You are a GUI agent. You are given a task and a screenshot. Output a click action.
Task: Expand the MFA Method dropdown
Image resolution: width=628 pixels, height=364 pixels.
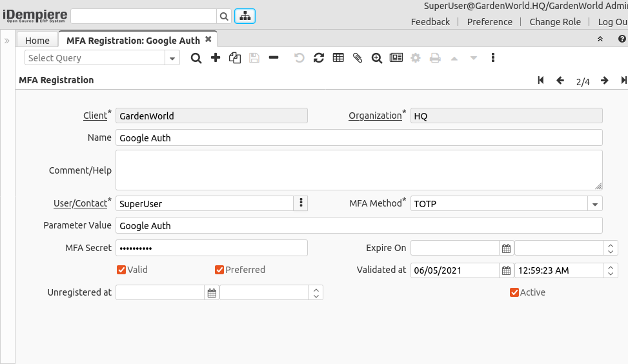(594, 204)
